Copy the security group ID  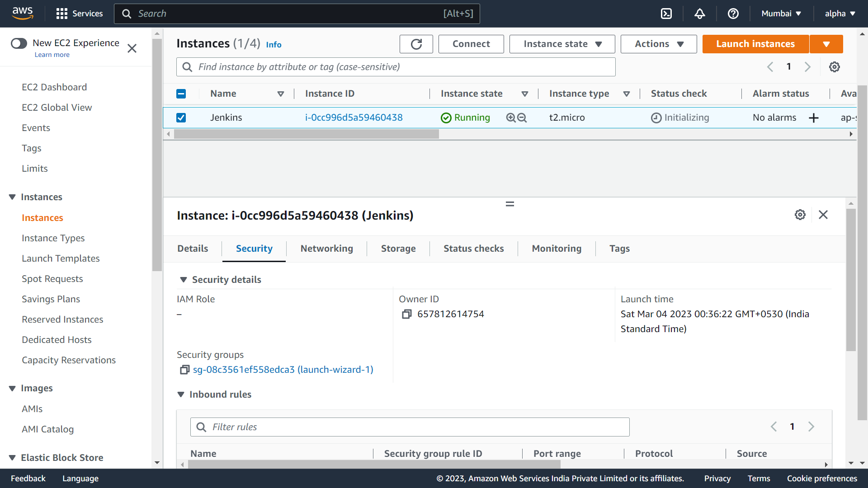pos(184,370)
